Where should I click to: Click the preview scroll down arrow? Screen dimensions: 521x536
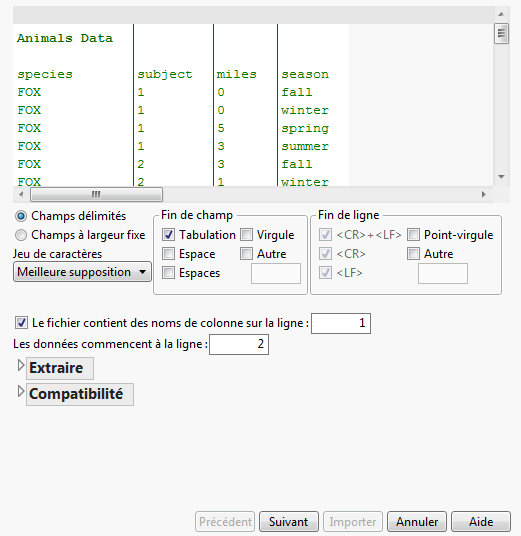[501, 177]
